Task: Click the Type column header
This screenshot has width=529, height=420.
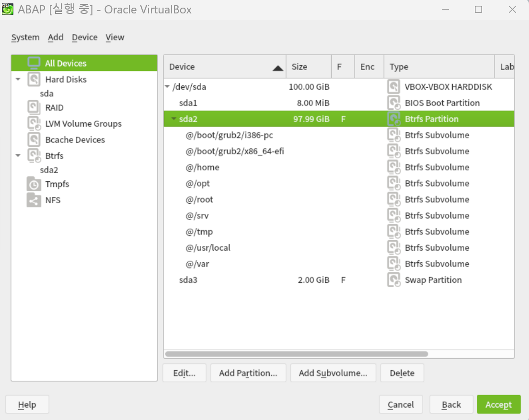Action: (439, 67)
